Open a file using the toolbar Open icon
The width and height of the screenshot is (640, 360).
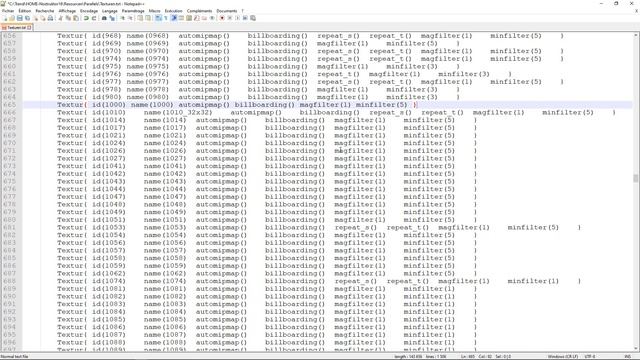tap(12, 18)
